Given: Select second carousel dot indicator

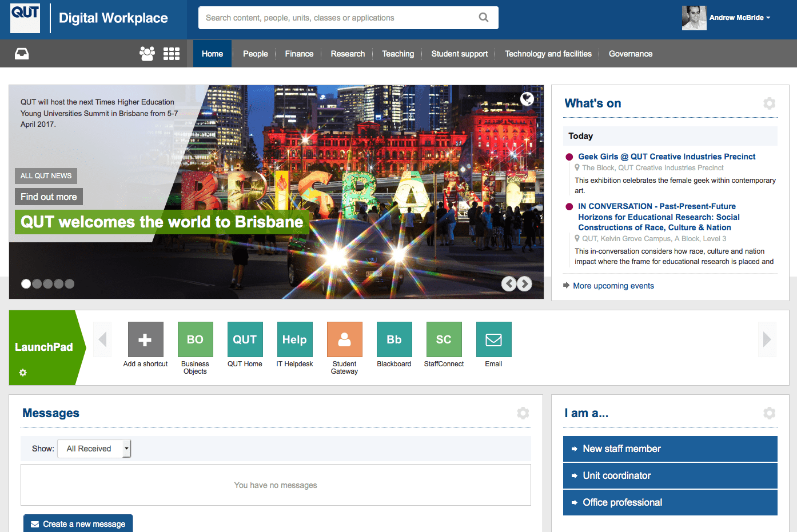Looking at the screenshot, I should coord(37,283).
